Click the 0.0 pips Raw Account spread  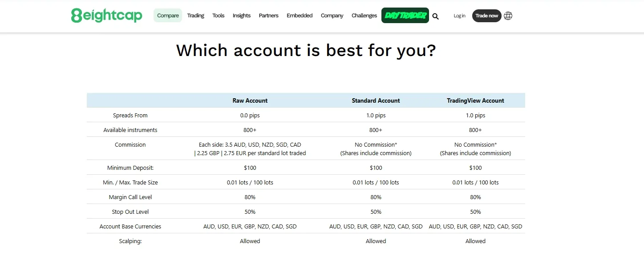click(250, 115)
